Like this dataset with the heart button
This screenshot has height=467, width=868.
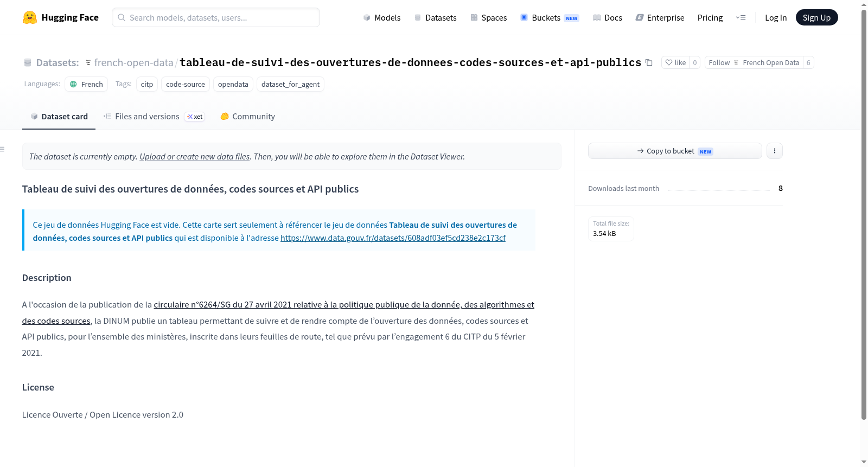click(675, 62)
